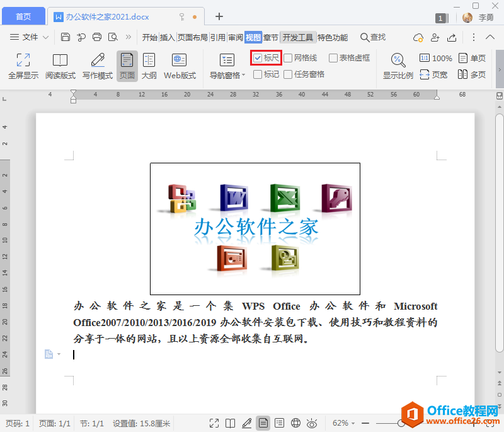Switch to the 页面布局 Page Layout tab
Image resolution: width=504 pixels, height=432 pixels.
pos(192,37)
